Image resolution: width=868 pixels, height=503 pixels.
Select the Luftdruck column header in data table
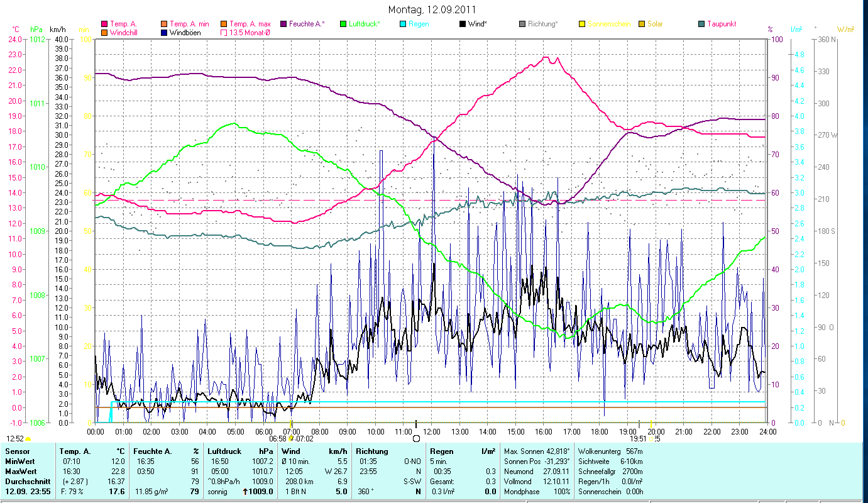223,451
